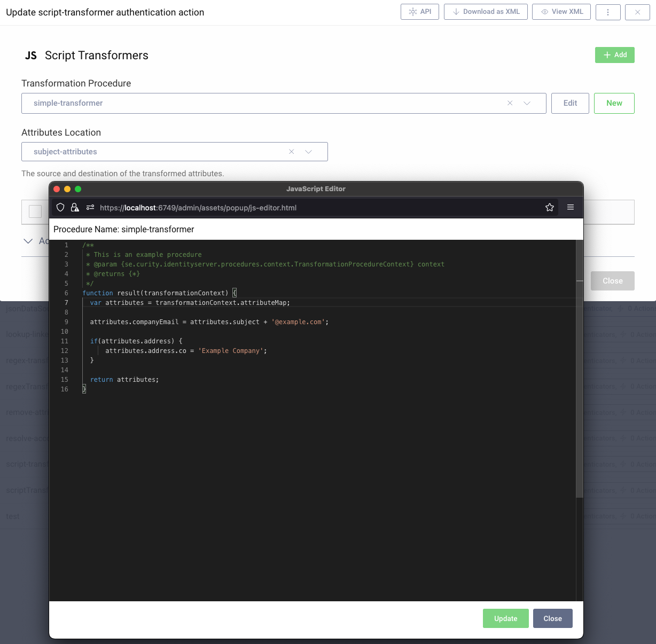This screenshot has width=656, height=644.
Task: Click the JS badge next to Script Transformers
Action: [x=31, y=55]
